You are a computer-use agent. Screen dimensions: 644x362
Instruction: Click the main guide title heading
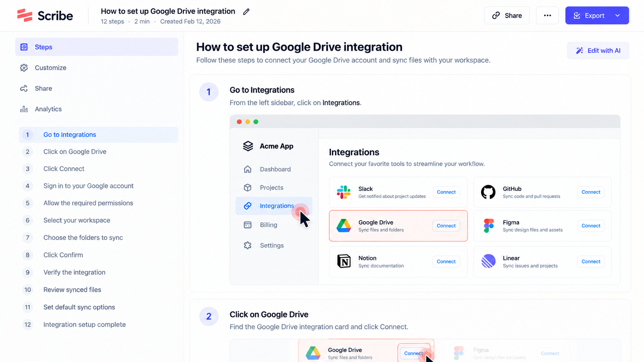[x=299, y=47]
